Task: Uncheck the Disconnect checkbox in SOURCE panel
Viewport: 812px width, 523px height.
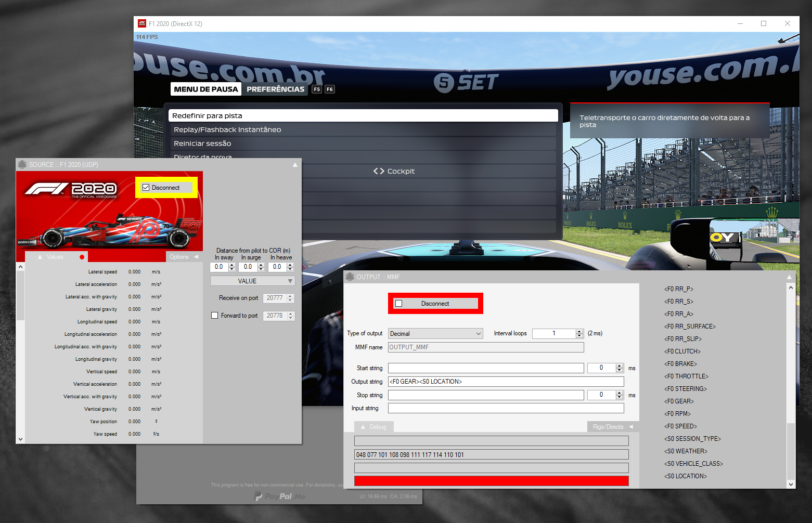Action: 146,188
